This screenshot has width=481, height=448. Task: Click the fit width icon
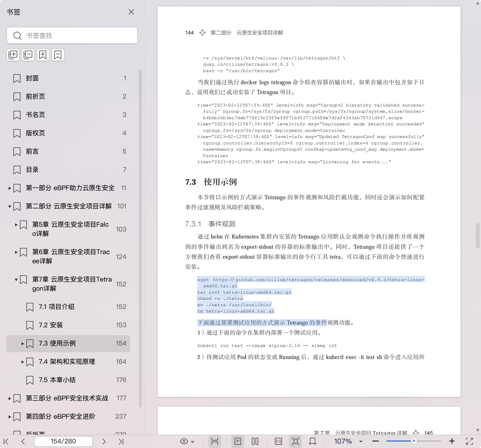(x=313, y=441)
